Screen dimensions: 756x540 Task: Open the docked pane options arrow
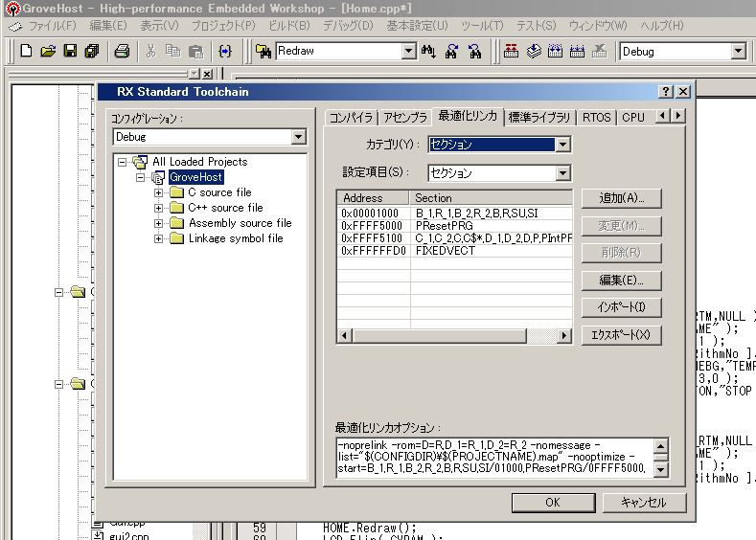[195, 74]
